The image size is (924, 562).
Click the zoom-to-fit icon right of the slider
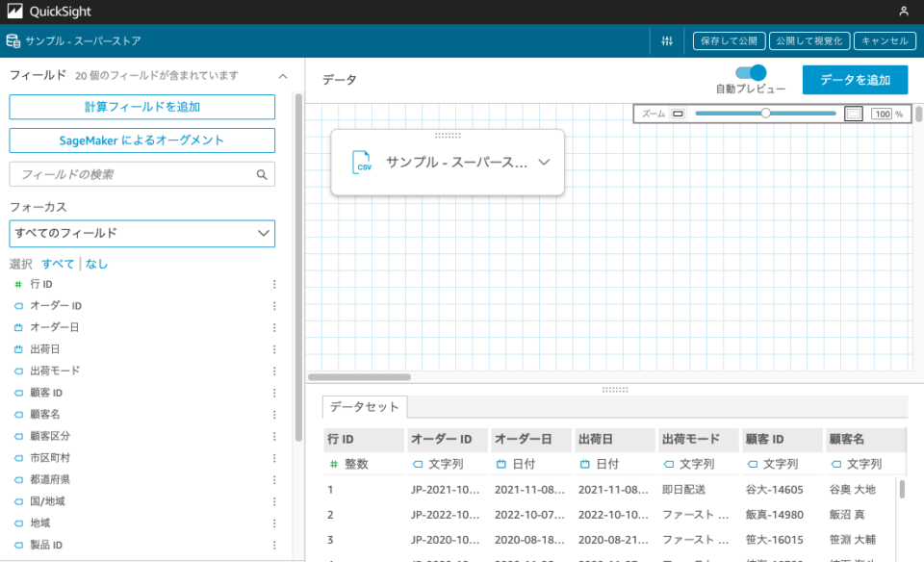click(853, 113)
